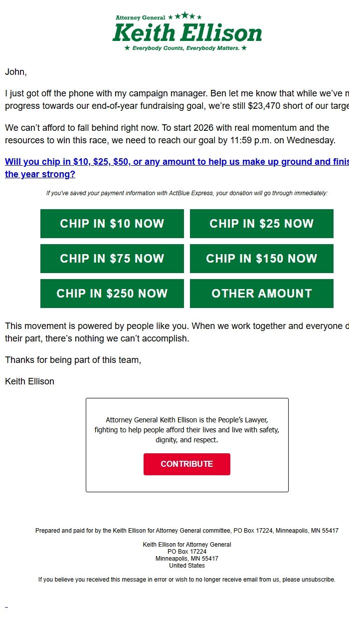The height and width of the screenshot is (644, 349).
Task: Click 'finish the year strong' link text
Action: tap(40, 174)
